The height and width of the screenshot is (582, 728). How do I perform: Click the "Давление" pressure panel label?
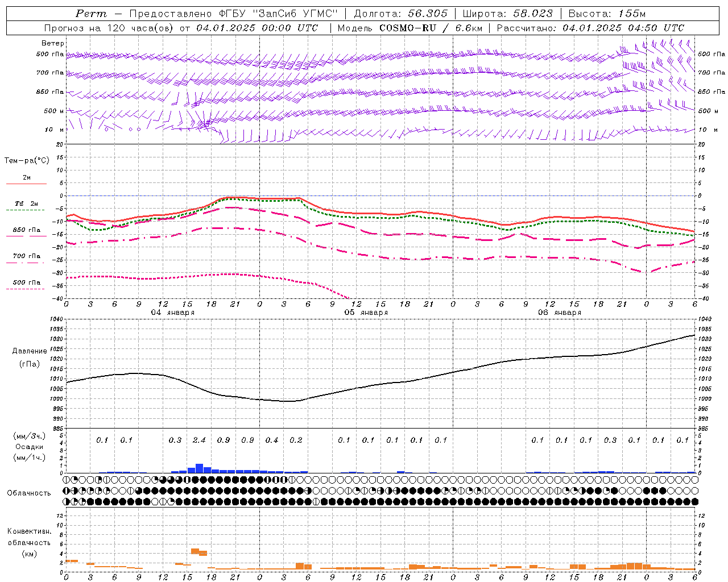point(30,351)
